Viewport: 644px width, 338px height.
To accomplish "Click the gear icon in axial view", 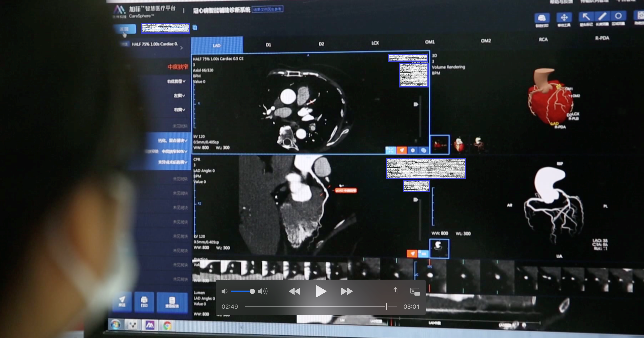I will pyautogui.click(x=412, y=150).
